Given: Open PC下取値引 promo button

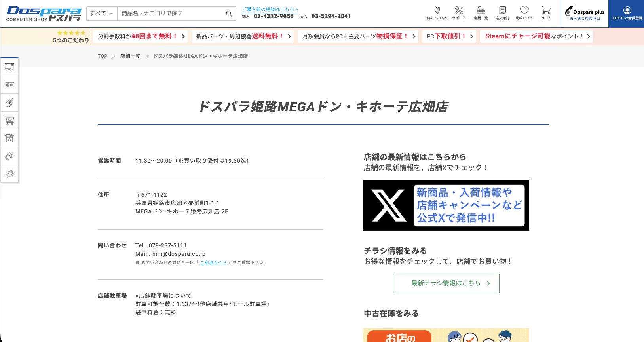Looking at the screenshot, I should tap(449, 36).
